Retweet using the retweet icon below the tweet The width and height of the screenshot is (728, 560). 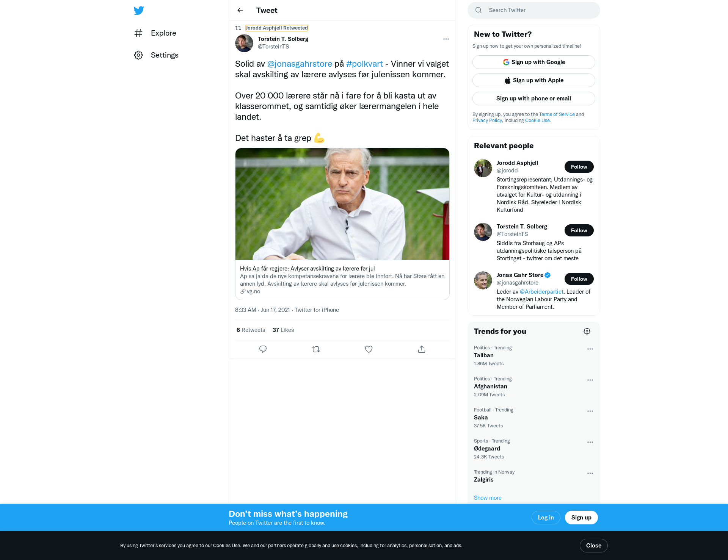tap(316, 349)
